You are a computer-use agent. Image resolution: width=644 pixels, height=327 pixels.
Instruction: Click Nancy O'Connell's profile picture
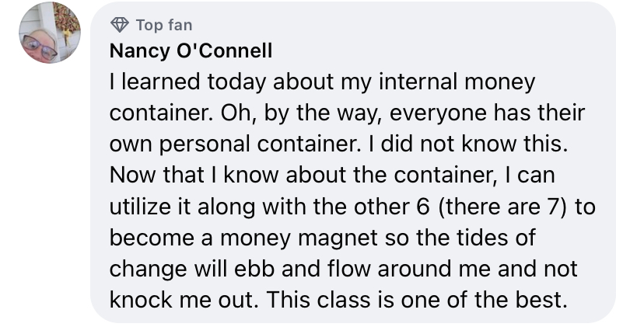50,33
